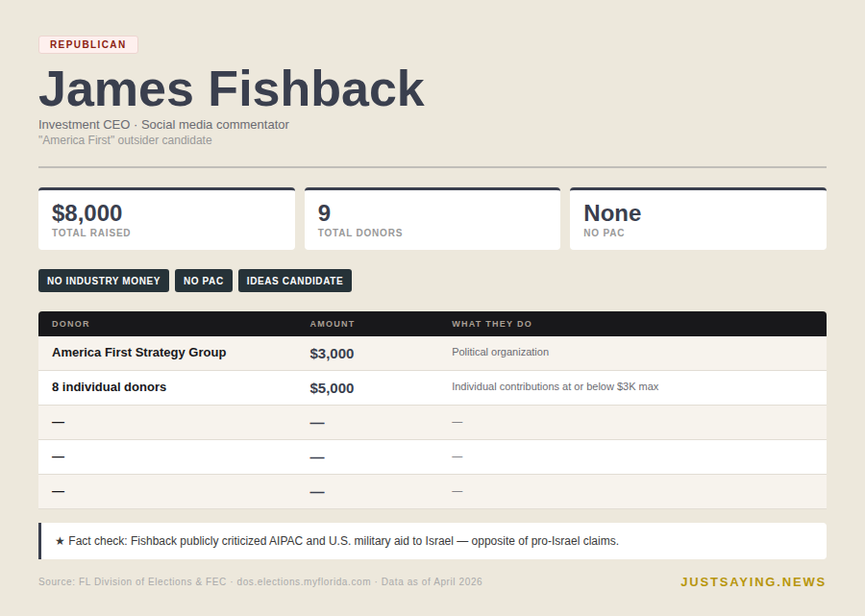Select the IDEAS CANDIDATE tag
865x616 pixels.
(295, 281)
